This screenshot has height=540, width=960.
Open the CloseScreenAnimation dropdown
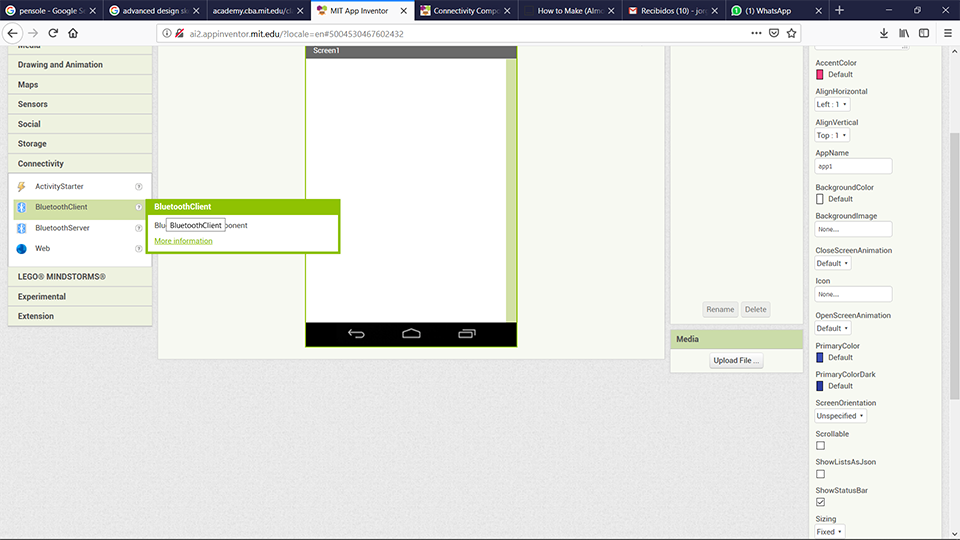pos(833,263)
